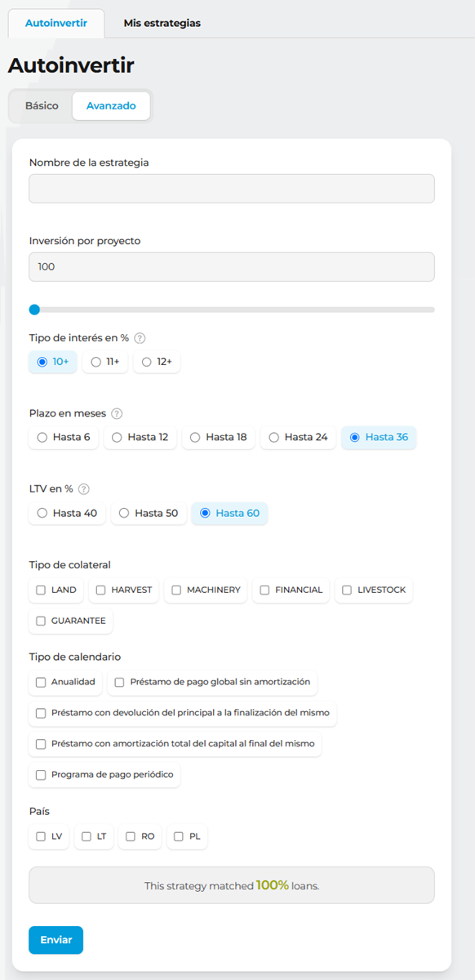
Task: Check the LV country checkbox
Action: pyautogui.click(x=41, y=836)
